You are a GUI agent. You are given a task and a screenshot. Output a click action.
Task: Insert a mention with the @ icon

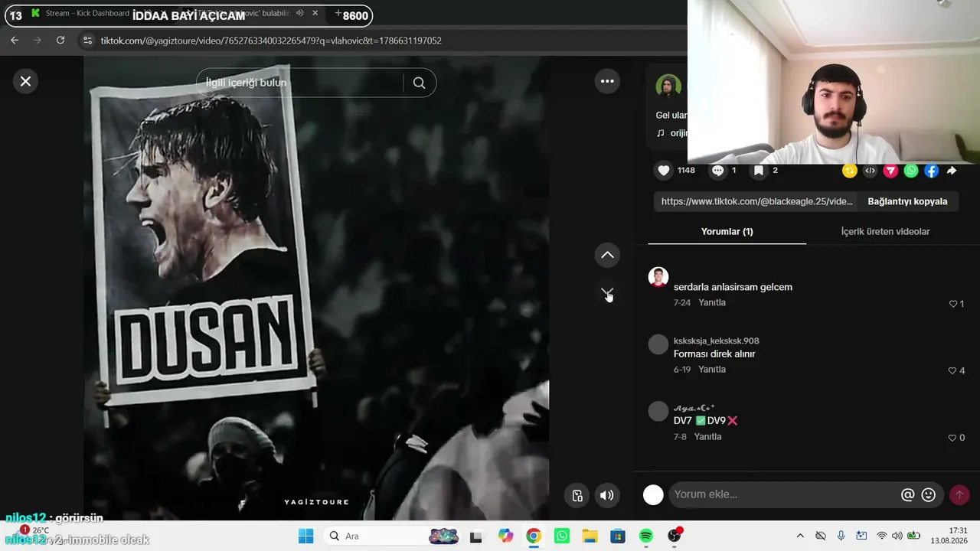pyautogui.click(x=908, y=495)
